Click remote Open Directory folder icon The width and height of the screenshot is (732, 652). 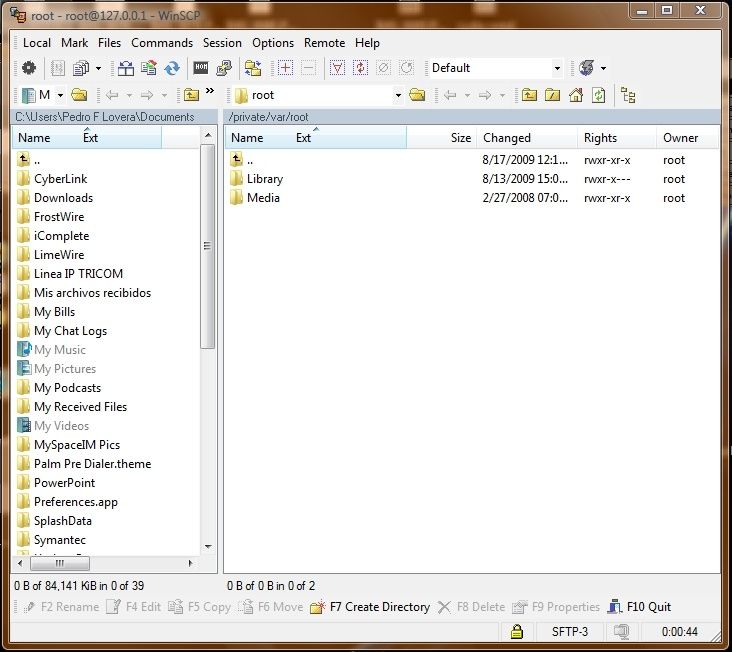click(x=417, y=95)
